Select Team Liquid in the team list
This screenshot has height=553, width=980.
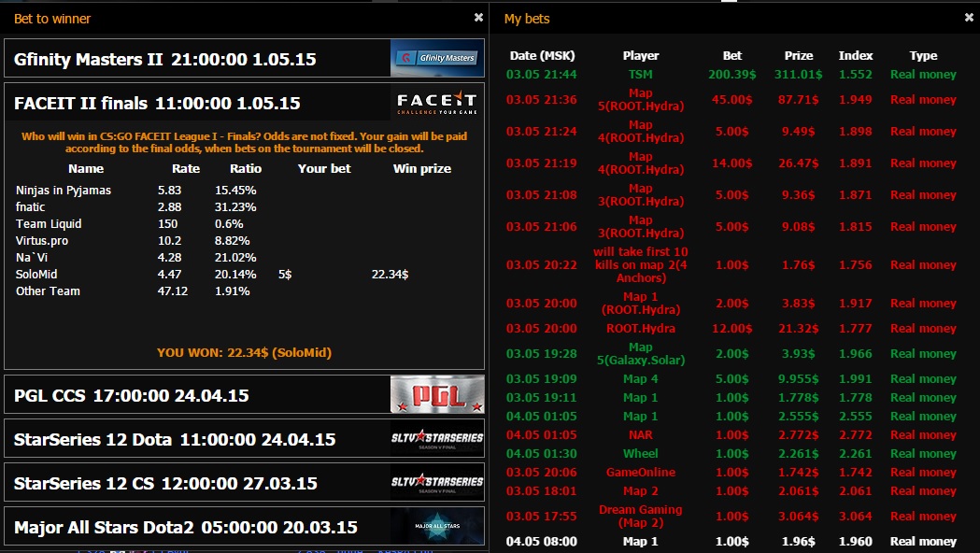click(49, 223)
